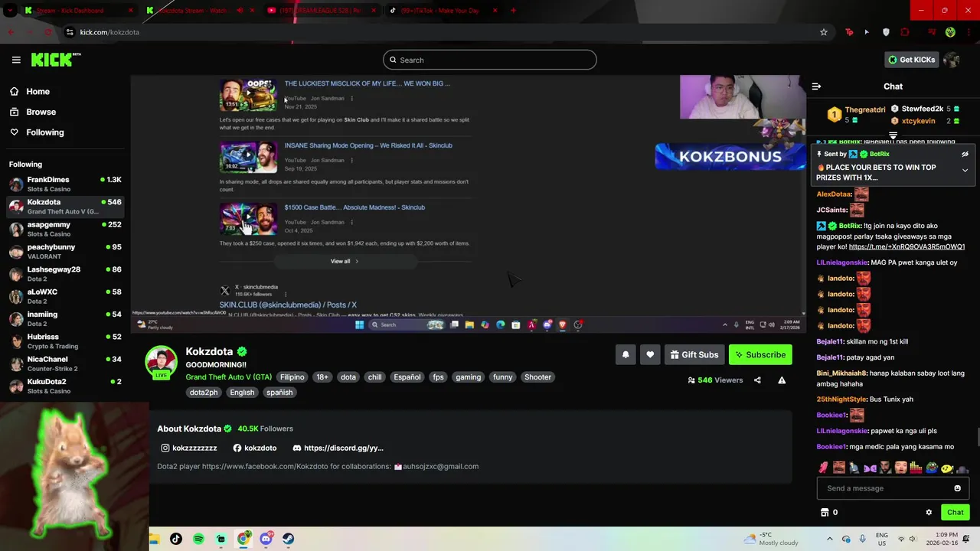Image resolution: width=980 pixels, height=551 pixels.
Task: Open Steam from Windows taskbar
Action: (288, 539)
